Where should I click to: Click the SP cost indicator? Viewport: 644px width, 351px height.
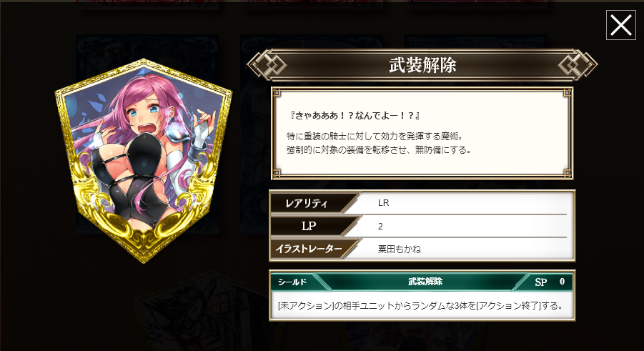tap(550, 282)
